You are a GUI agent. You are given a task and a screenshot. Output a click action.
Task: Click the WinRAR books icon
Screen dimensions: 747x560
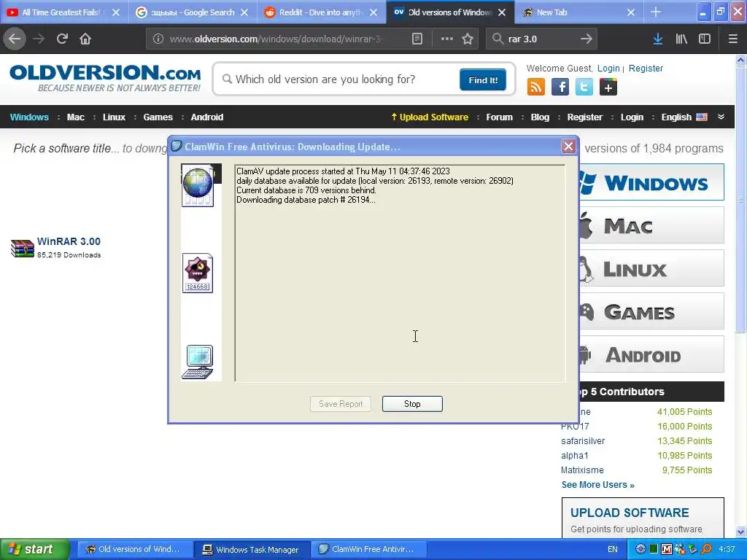point(23,248)
